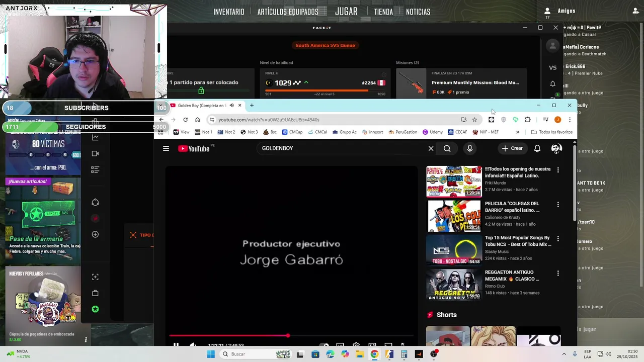This screenshot has height=362, width=644.
Task: Open ARTÍCULOS EQUIPADOS tab in CS2
Action: [288, 12]
